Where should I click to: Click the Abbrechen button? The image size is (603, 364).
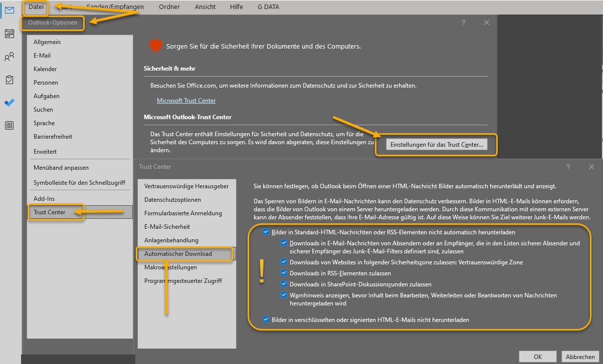(x=580, y=357)
